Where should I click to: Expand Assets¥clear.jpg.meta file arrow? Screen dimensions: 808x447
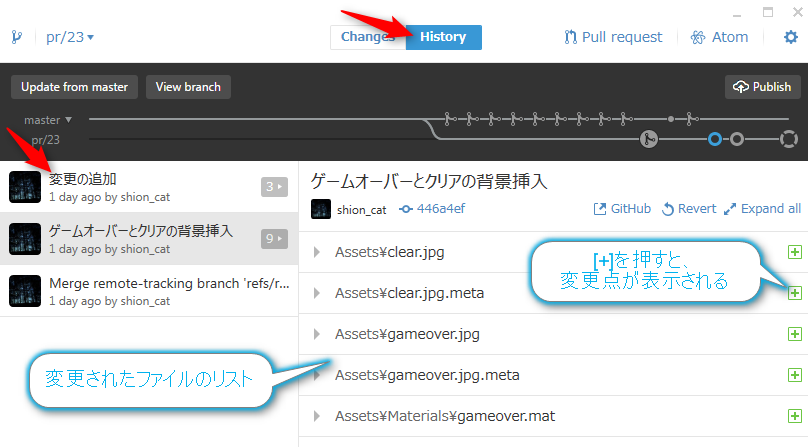click(x=317, y=293)
